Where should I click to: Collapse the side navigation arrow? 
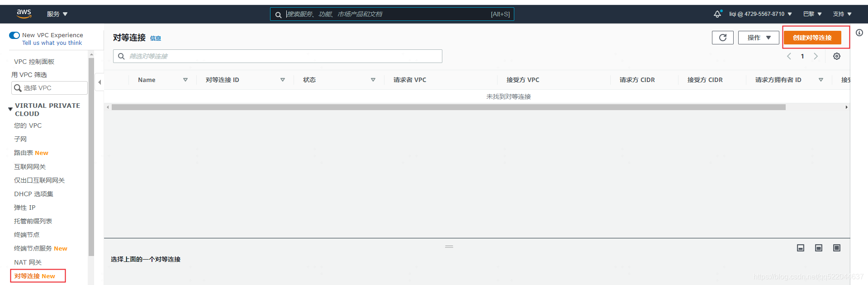coord(100,82)
